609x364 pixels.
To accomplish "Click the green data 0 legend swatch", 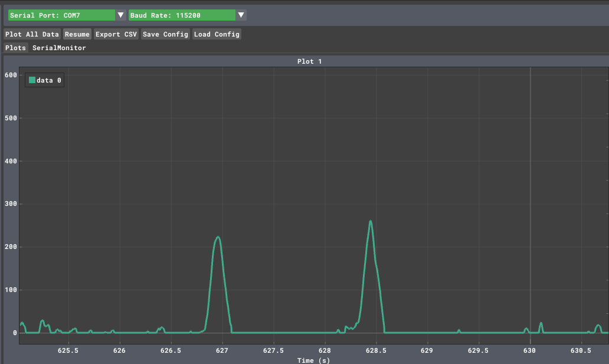I will [x=32, y=80].
